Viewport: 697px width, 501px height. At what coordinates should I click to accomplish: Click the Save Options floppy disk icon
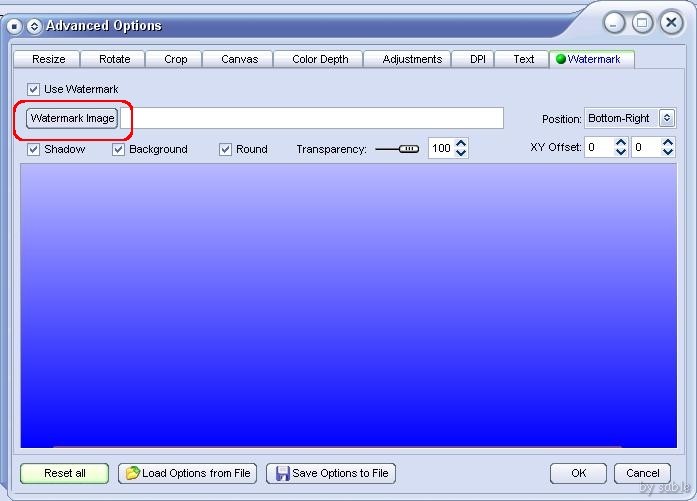[282, 473]
